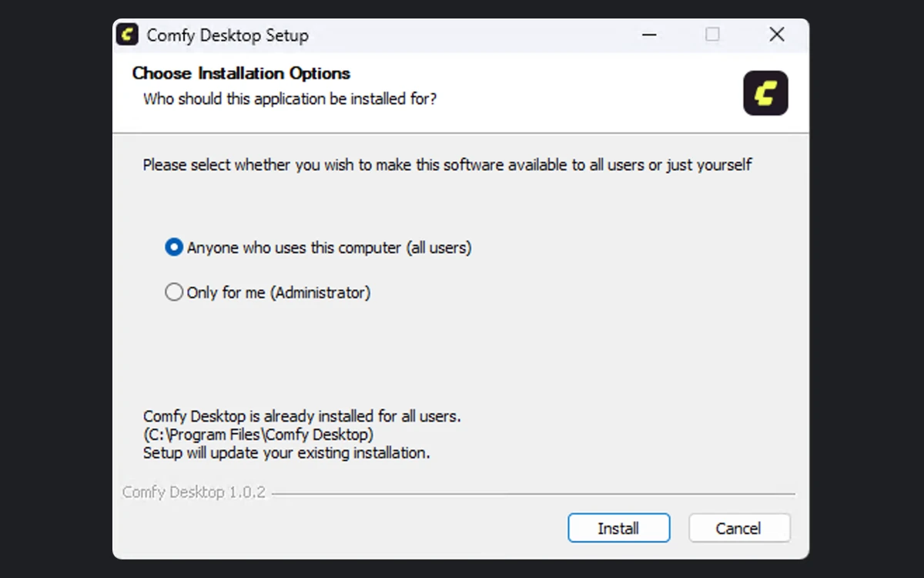The image size is (924, 578).
Task: Click the 'Choose Installation Options' heading
Action: (x=241, y=73)
